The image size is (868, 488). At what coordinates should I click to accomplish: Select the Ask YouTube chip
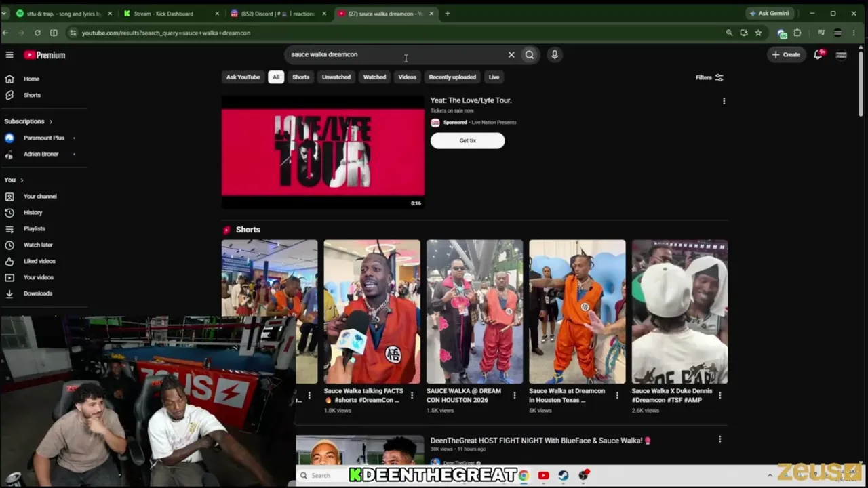tap(243, 77)
